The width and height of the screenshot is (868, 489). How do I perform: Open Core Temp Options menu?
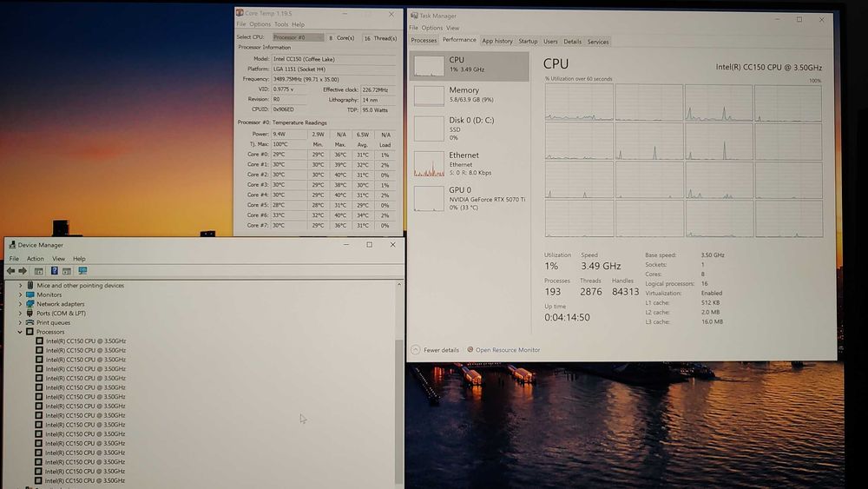click(260, 24)
